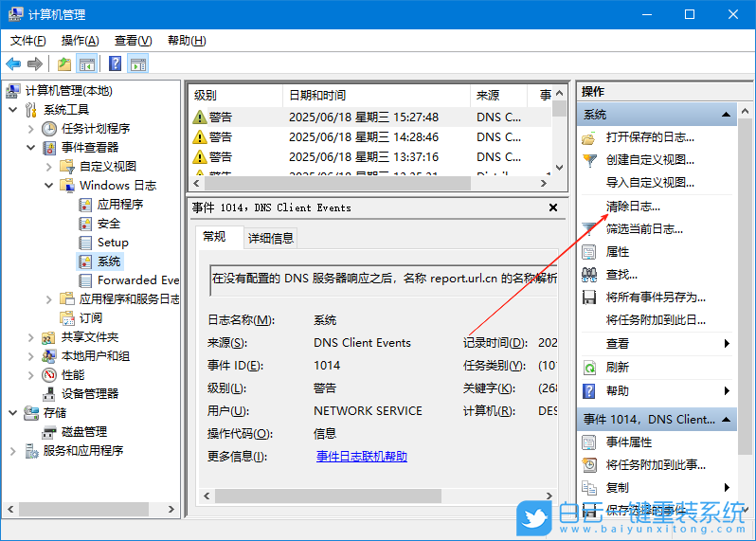Sort by the 日期和时间 column header
The image size is (756, 541).
coord(376,96)
